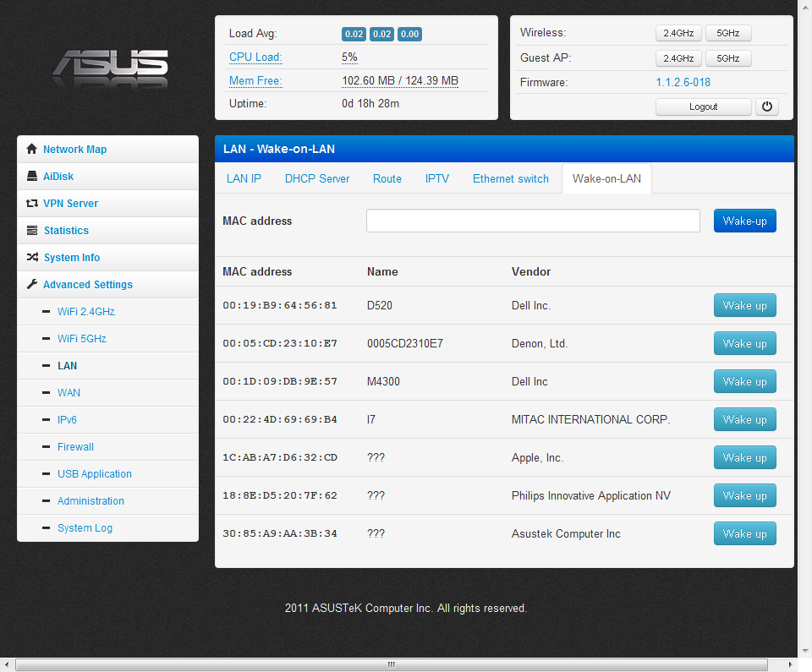Open firmware version 1.1.2.6-018 link
Viewport: 812px width, 672px height.
tap(683, 83)
